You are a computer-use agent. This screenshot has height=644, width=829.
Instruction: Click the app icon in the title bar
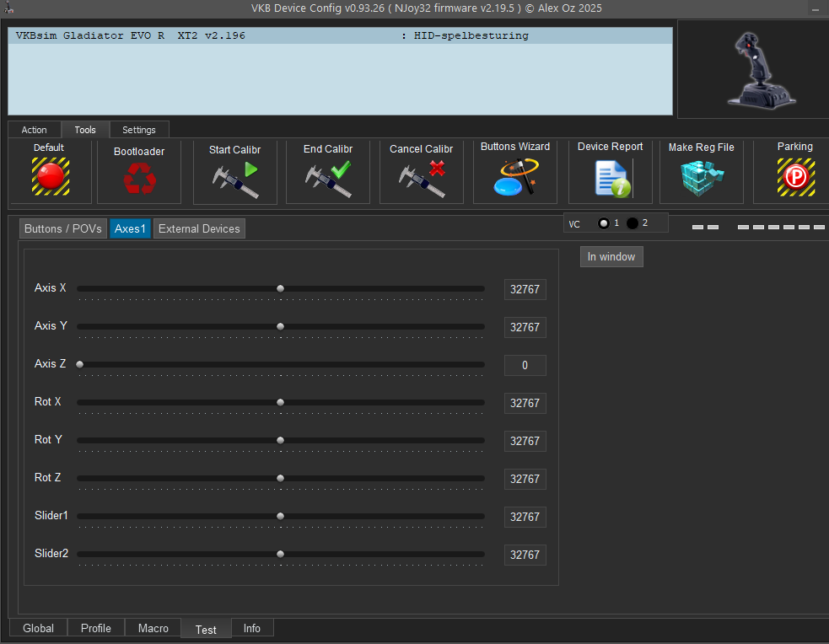pos(8,8)
